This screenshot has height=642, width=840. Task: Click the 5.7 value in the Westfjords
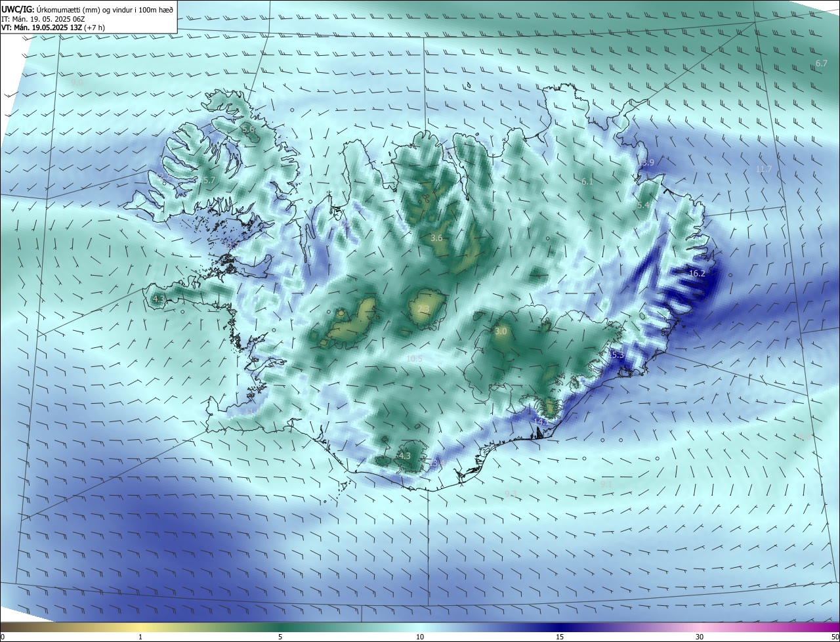(209, 180)
